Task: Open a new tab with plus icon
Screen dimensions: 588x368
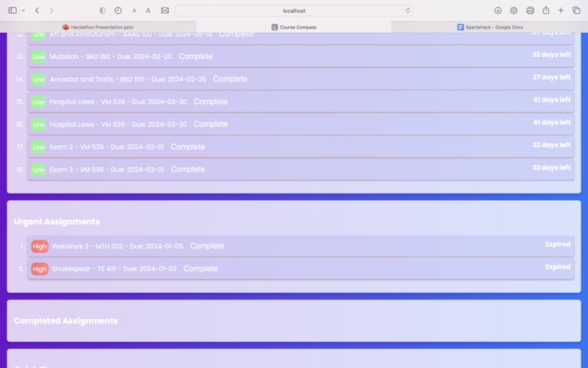Action: [x=561, y=10]
